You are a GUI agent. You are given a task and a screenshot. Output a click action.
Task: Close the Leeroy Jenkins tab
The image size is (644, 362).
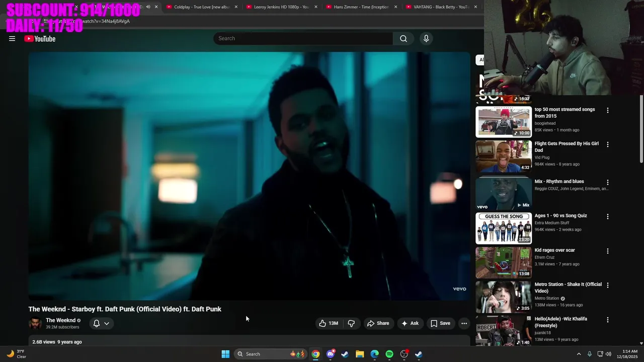point(316,7)
